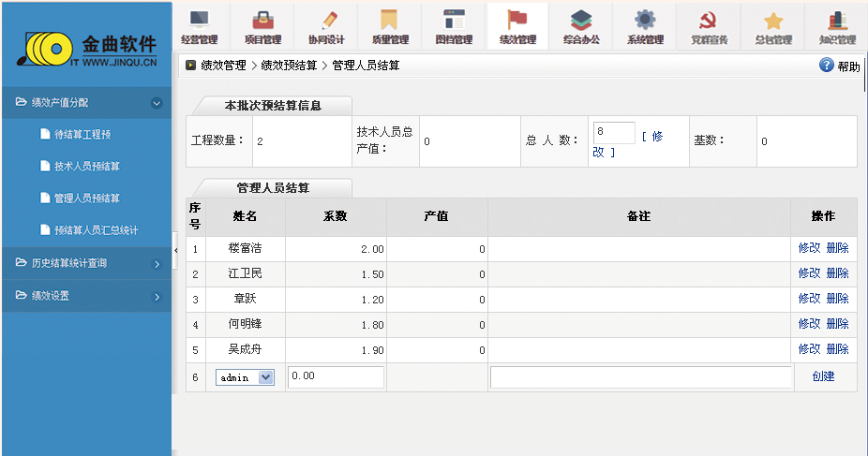Click the 协同设计 pencil icon
Viewport: 868px width, 456px height.
click(327, 21)
